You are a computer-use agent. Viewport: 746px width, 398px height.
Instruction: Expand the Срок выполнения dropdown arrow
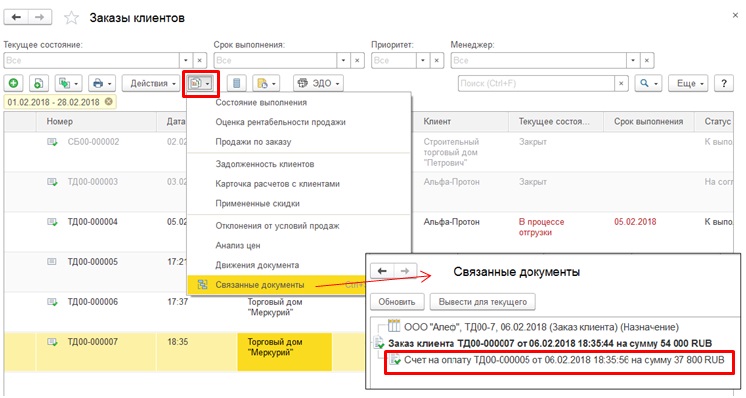[344, 60]
